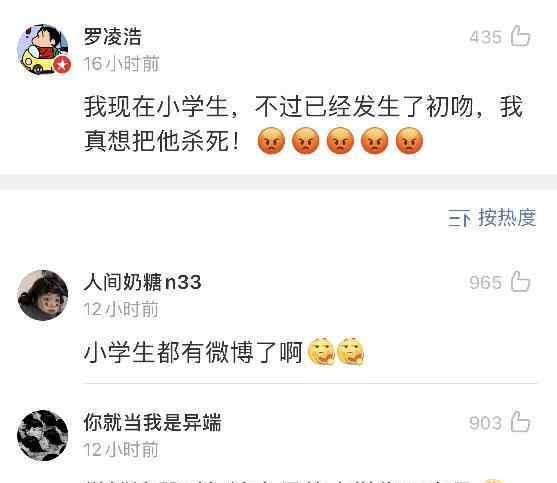This screenshot has width=557, height=483.
Task: Toggle like via the 965 count
Action: tap(486, 283)
